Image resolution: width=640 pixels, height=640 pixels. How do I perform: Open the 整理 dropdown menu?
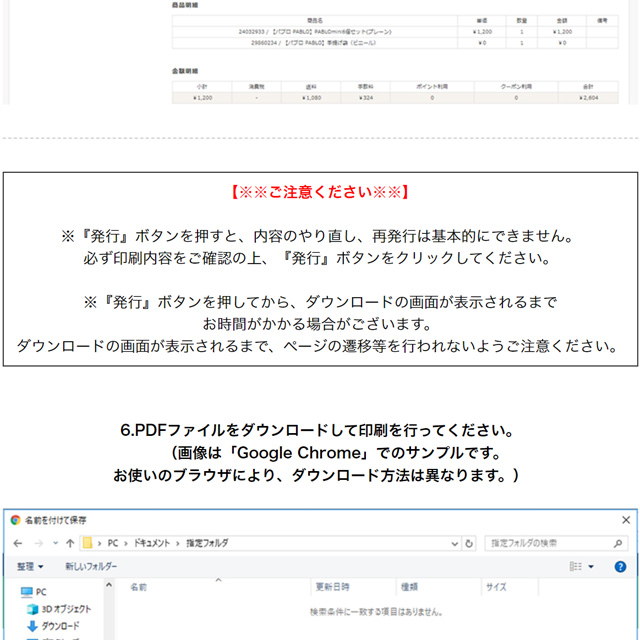click(30, 566)
